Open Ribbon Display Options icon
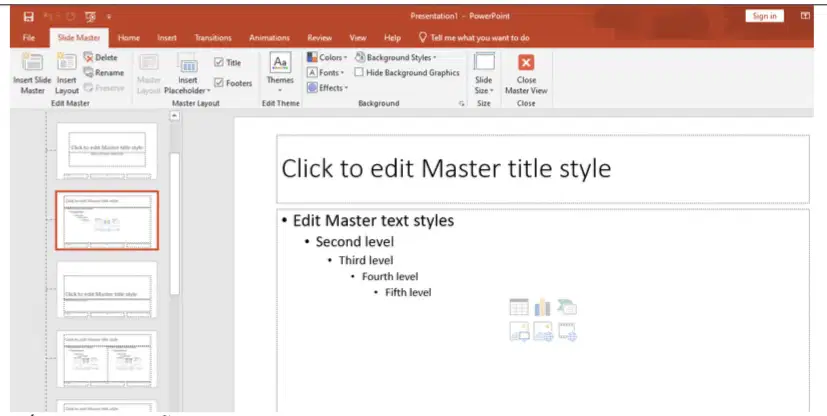The image size is (827, 416). (805, 16)
